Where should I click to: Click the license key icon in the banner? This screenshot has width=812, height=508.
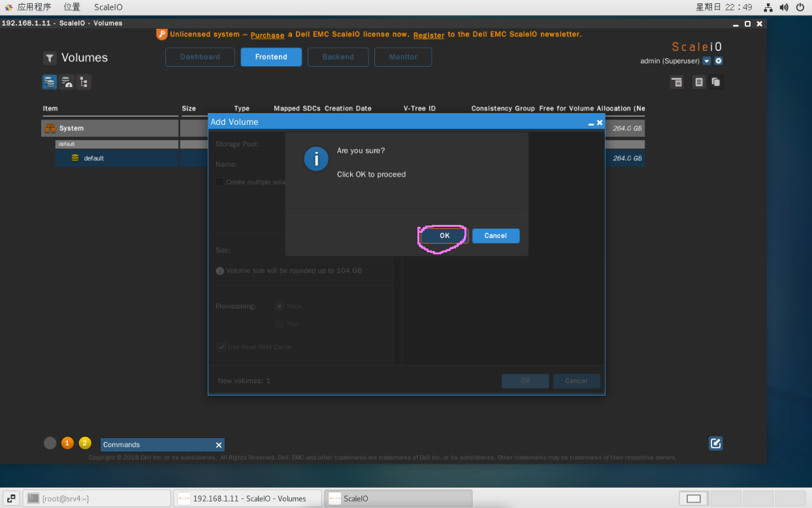click(162, 34)
